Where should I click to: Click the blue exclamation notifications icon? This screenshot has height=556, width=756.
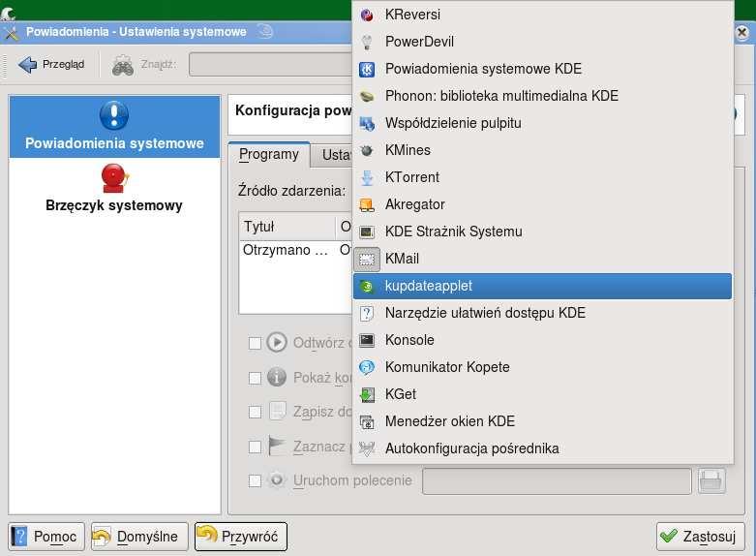click(x=114, y=115)
